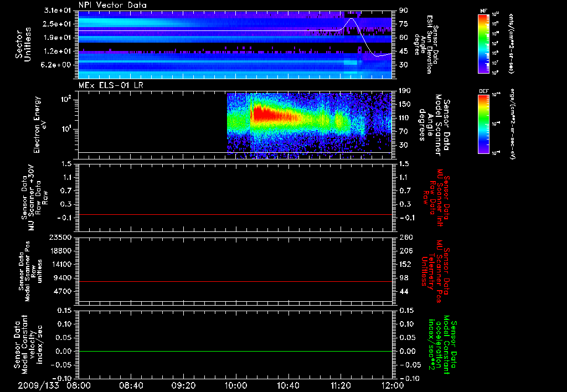Click the "18800" scanner position tick
567x392 pixels.
click(60, 251)
